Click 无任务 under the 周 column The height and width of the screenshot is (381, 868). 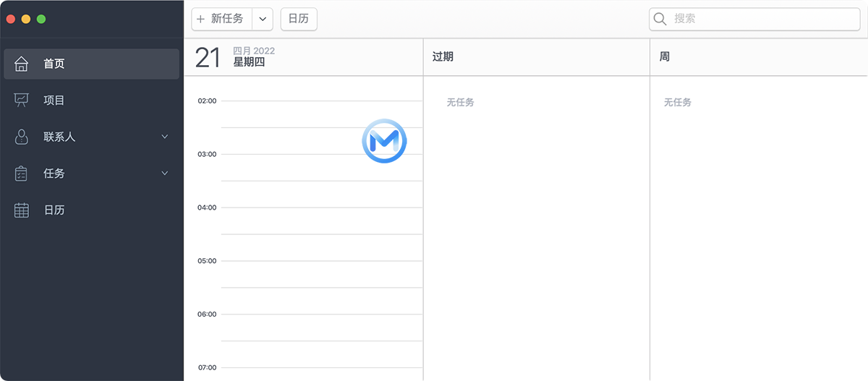point(678,103)
